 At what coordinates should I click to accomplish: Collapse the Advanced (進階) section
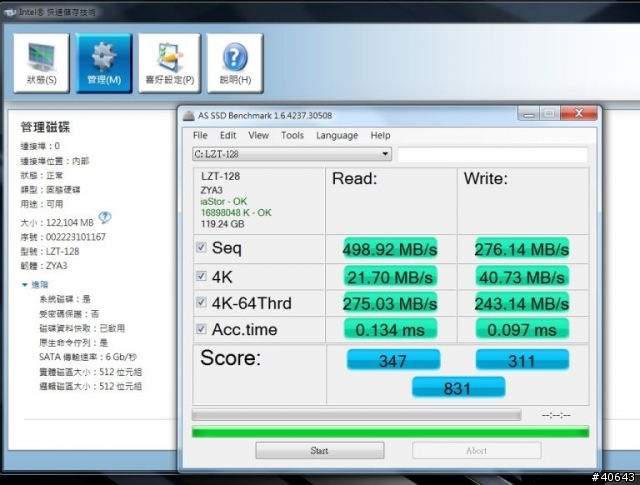tap(35, 285)
